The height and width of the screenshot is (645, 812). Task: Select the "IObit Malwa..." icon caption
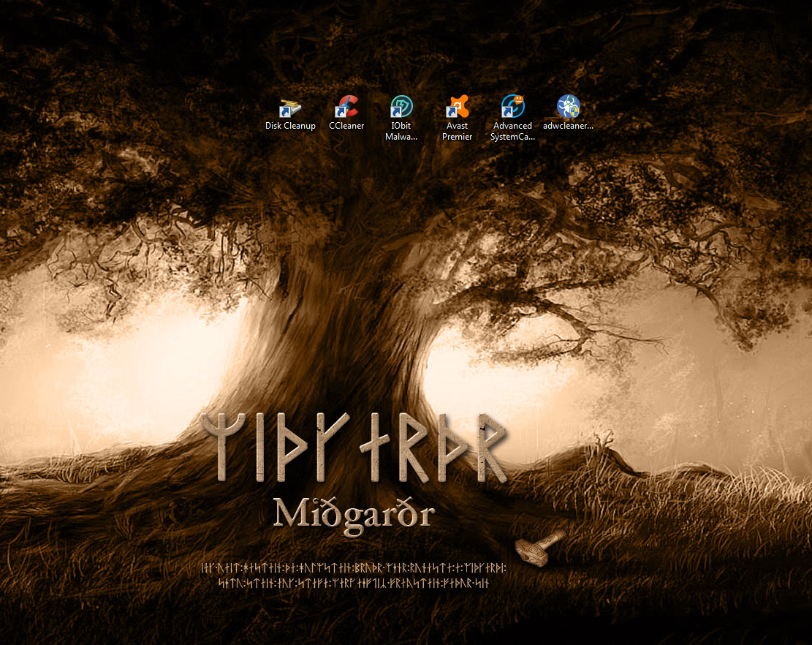401,131
